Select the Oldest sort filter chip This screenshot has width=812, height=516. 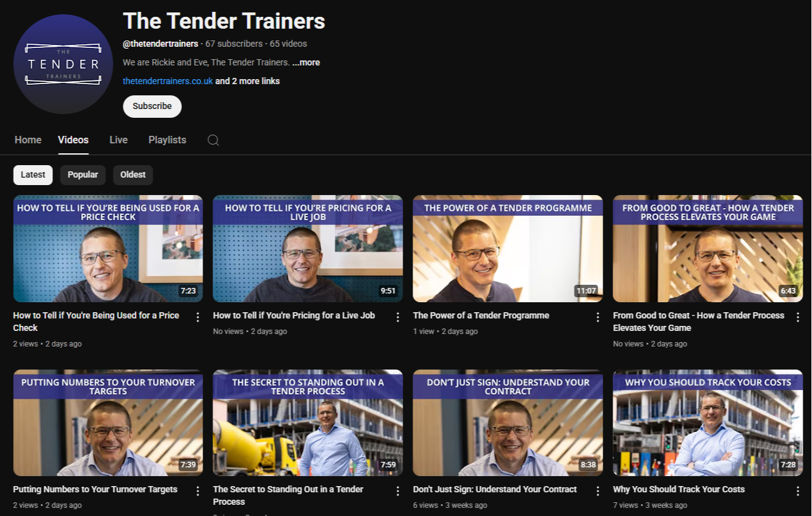pyautogui.click(x=133, y=174)
